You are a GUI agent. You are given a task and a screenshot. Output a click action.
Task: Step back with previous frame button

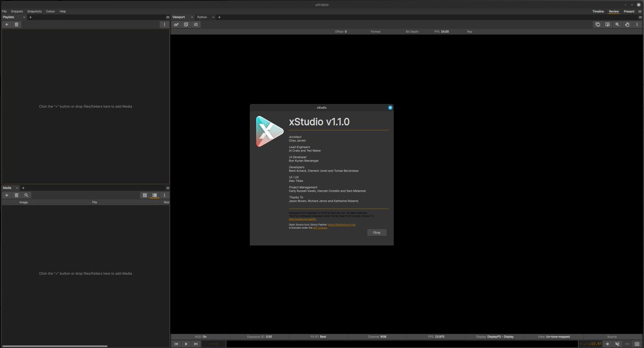(x=176, y=344)
